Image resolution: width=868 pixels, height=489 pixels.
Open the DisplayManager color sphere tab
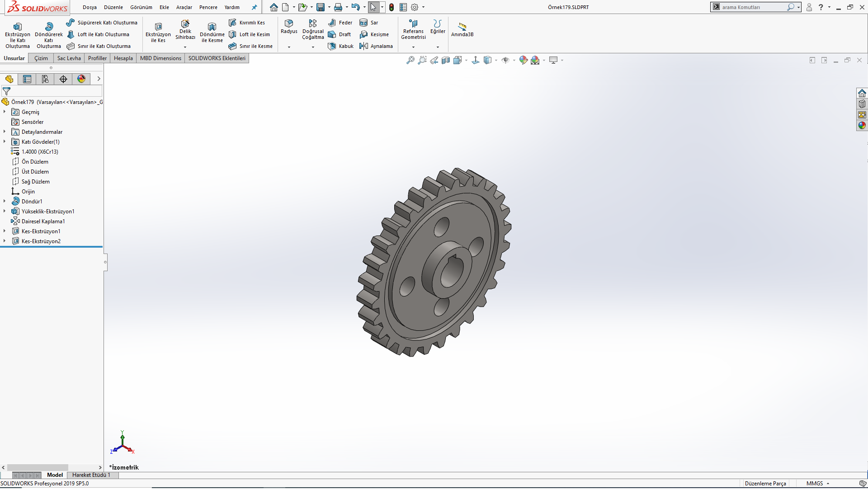click(81, 79)
